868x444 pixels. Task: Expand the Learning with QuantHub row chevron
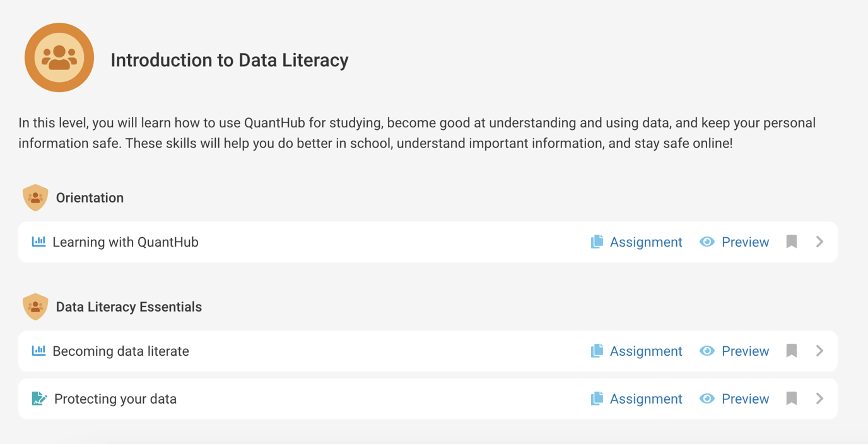(819, 242)
